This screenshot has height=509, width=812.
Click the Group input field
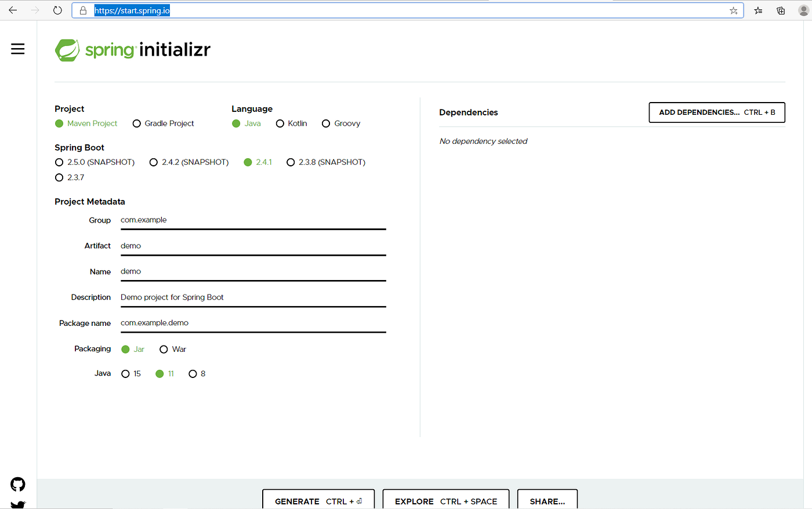[253, 220]
